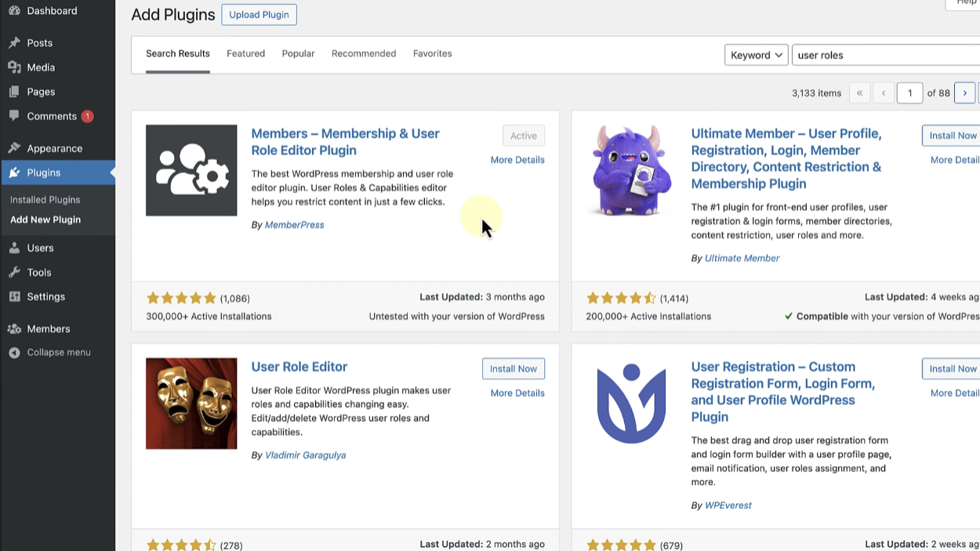Image resolution: width=980 pixels, height=551 pixels.
Task: Visit the MemberPress author link
Action: [295, 224]
